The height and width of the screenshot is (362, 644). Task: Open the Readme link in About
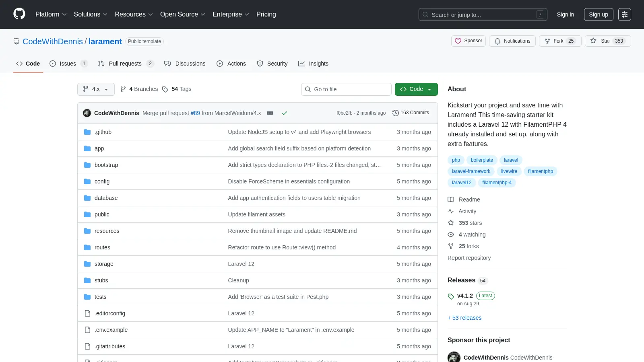pos(464,200)
